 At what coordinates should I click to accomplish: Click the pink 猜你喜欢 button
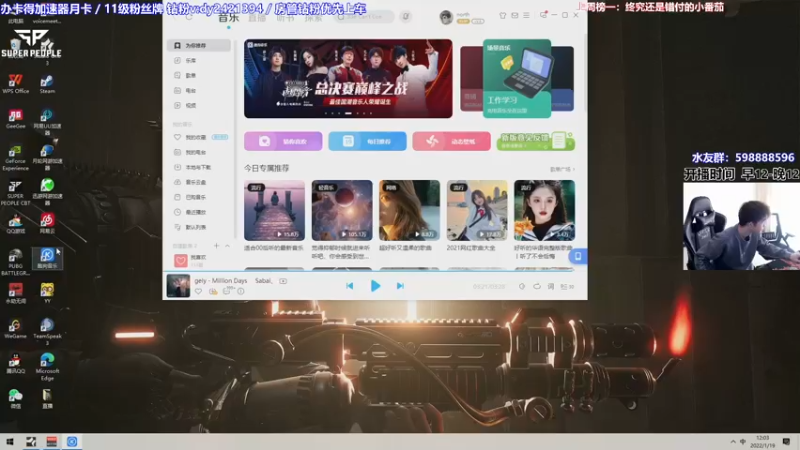[x=283, y=141]
